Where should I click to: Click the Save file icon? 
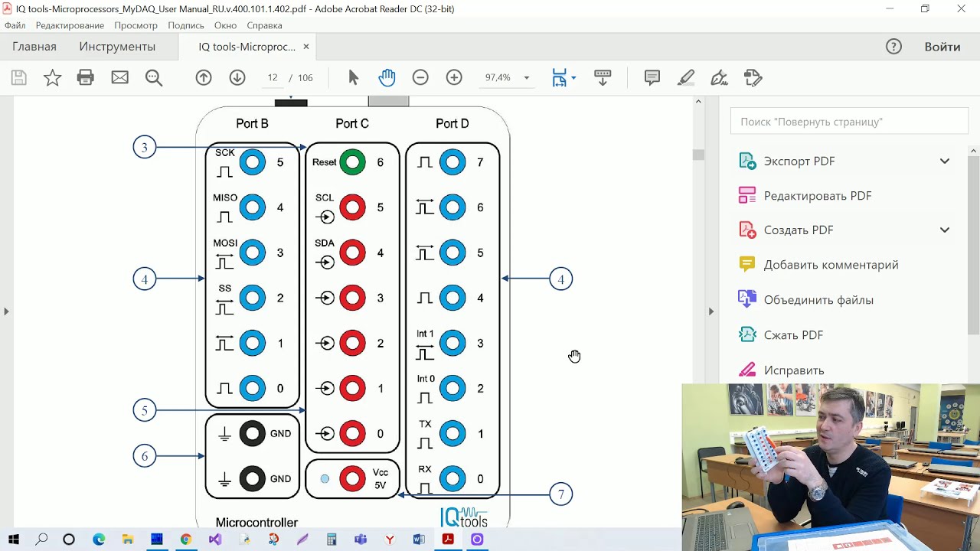pos(19,77)
